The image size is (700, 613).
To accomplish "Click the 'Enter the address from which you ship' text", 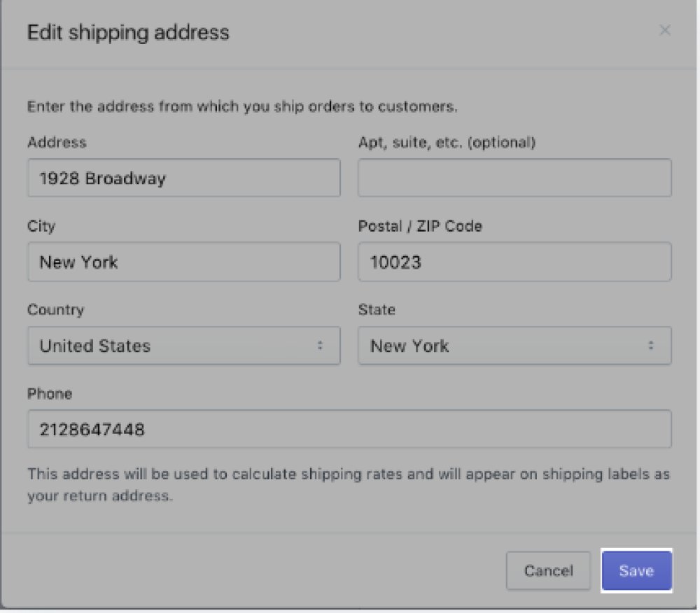I will click(x=242, y=106).
